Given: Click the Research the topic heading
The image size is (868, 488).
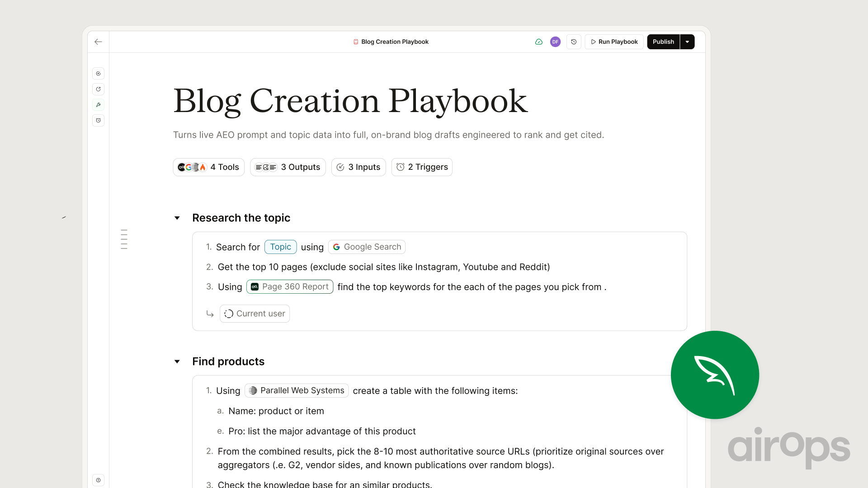Looking at the screenshot, I should click(x=241, y=218).
